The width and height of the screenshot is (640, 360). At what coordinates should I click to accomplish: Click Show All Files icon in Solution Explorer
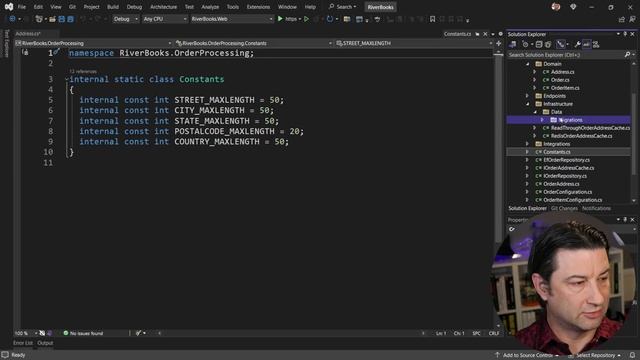[x=548, y=44]
